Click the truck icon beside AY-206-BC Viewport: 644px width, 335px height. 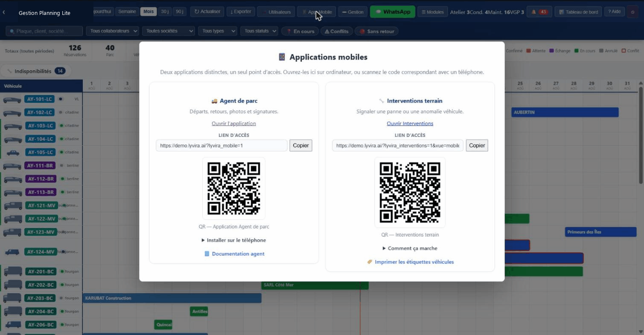13,325
